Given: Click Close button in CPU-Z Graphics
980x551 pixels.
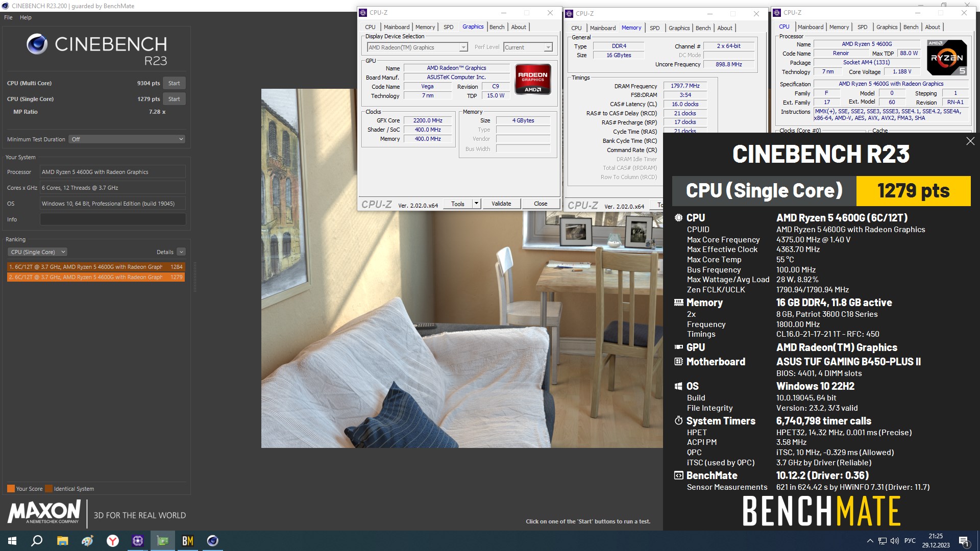Looking at the screenshot, I should click(541, 204).
